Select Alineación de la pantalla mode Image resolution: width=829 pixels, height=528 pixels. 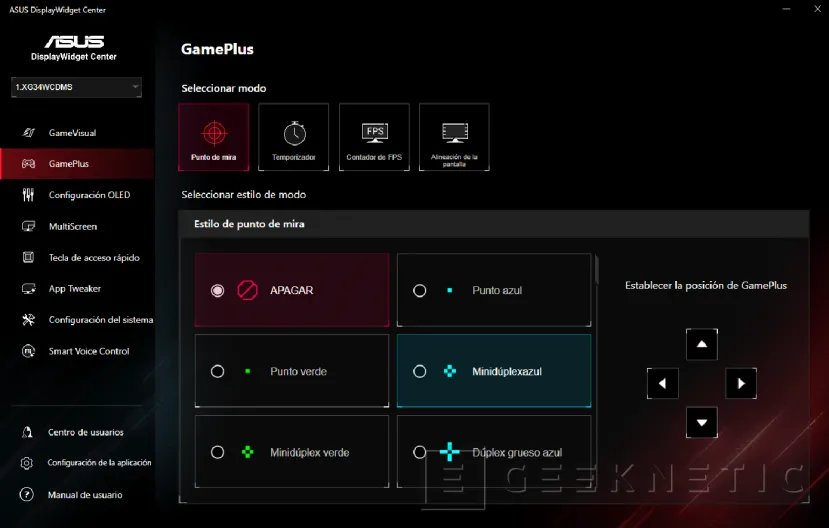pyautogui.click(x=454, y=137)
